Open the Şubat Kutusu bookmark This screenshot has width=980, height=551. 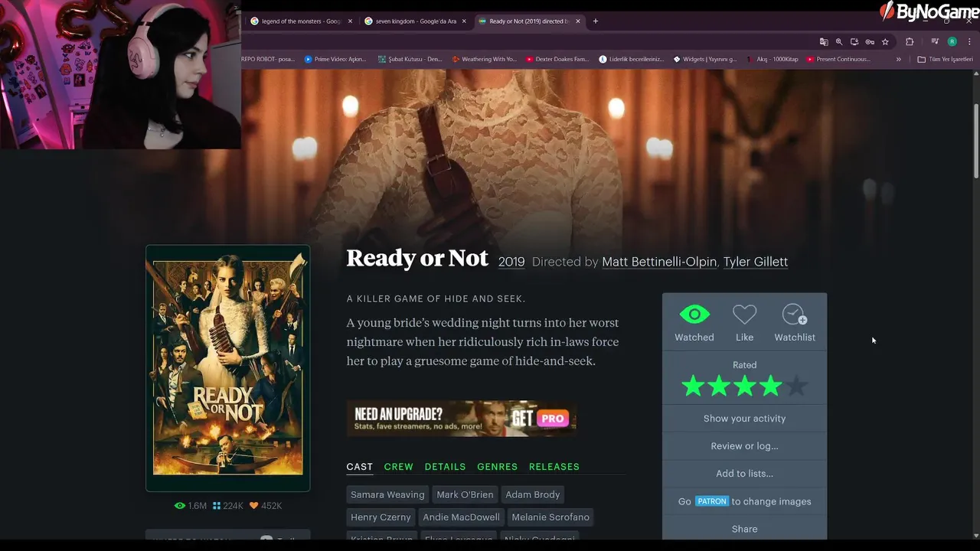(x=410, y=60)
